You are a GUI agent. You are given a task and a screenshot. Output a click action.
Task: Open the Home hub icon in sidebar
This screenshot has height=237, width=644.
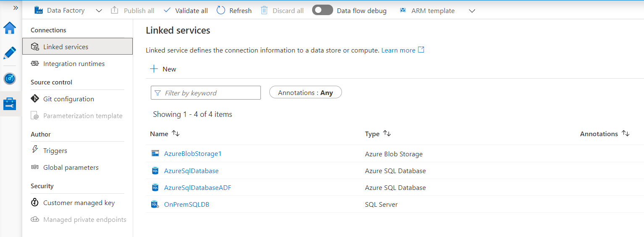tap(10, 28)
